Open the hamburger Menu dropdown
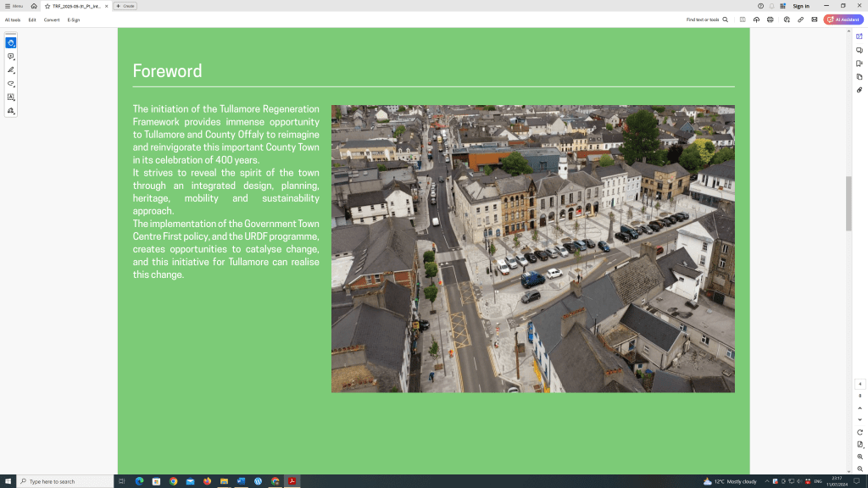Image resolution: width=868 pixels, height=488 pixels. point(14,6)
